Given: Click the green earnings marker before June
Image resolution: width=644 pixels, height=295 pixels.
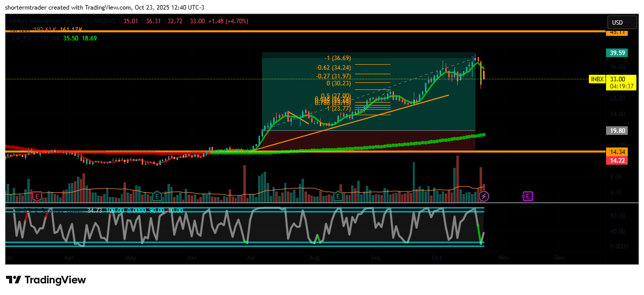Looking at the screenshot, I should click(157, 195).
